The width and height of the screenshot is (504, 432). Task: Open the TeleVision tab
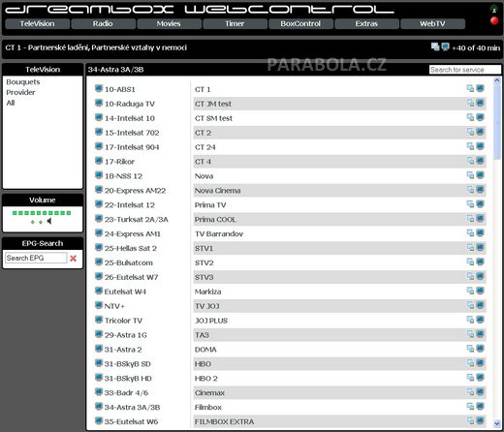[37, 23]
